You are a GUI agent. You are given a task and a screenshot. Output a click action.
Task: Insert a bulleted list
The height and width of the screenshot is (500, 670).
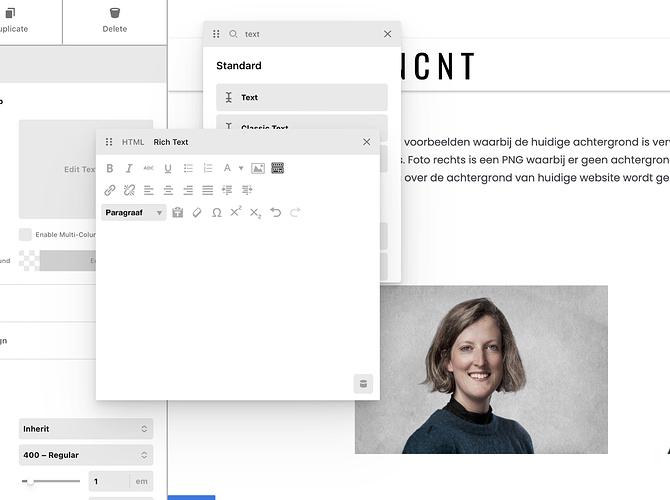(188, 168)
